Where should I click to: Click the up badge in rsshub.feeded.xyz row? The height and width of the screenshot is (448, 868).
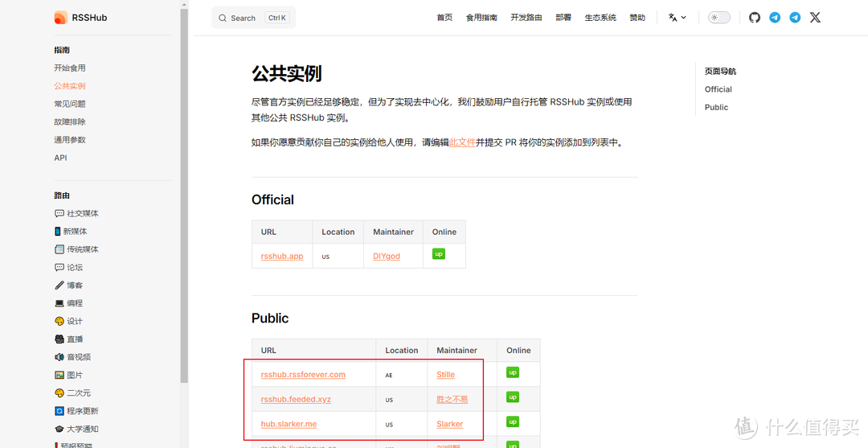(x=513, y=397)
